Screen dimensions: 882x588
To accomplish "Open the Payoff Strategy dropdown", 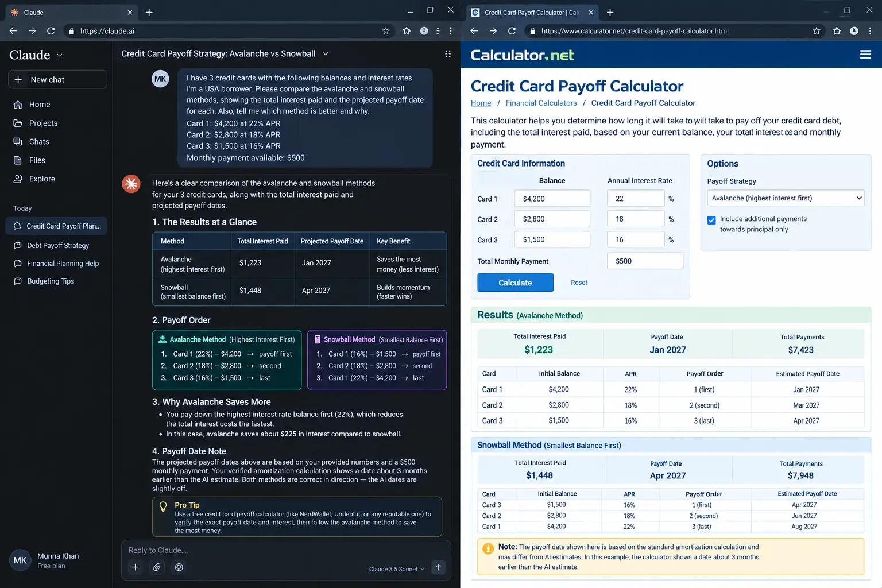I will [x=786, y=198].
